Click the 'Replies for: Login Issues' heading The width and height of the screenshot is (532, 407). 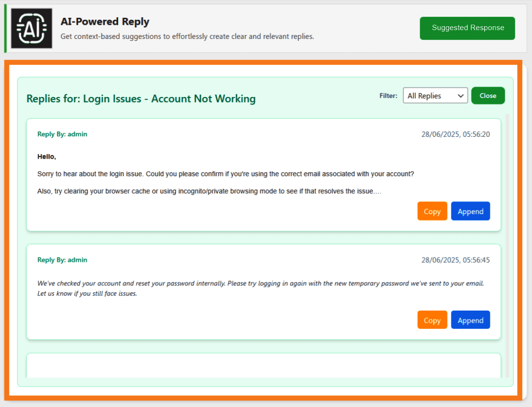[x=141, y=98]
